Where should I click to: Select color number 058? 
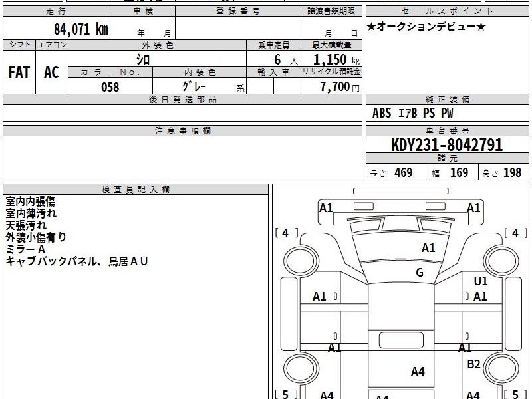(110, 87)
